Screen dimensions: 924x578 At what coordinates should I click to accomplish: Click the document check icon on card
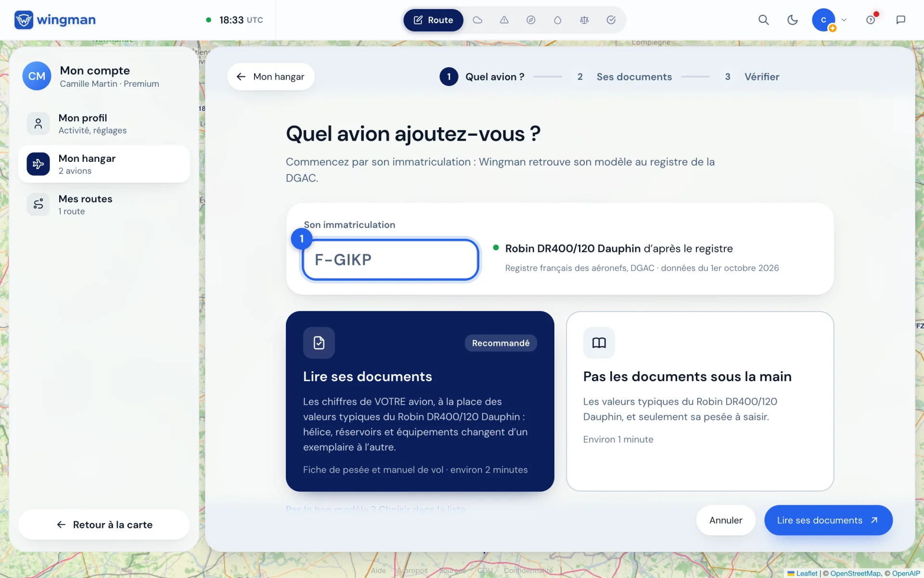point(319,343)
